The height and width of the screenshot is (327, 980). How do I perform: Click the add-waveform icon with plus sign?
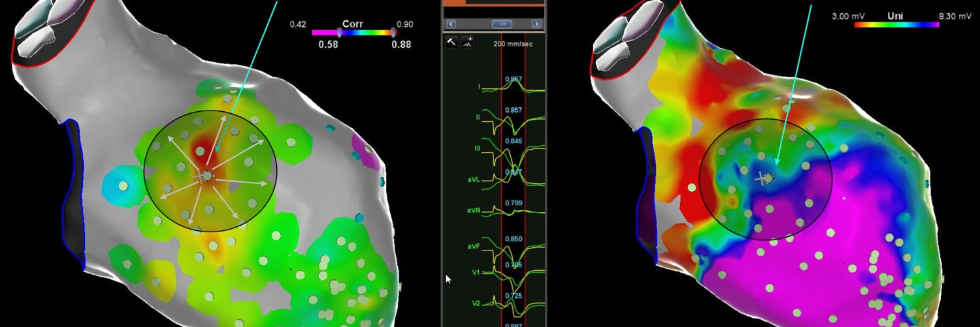468,42
